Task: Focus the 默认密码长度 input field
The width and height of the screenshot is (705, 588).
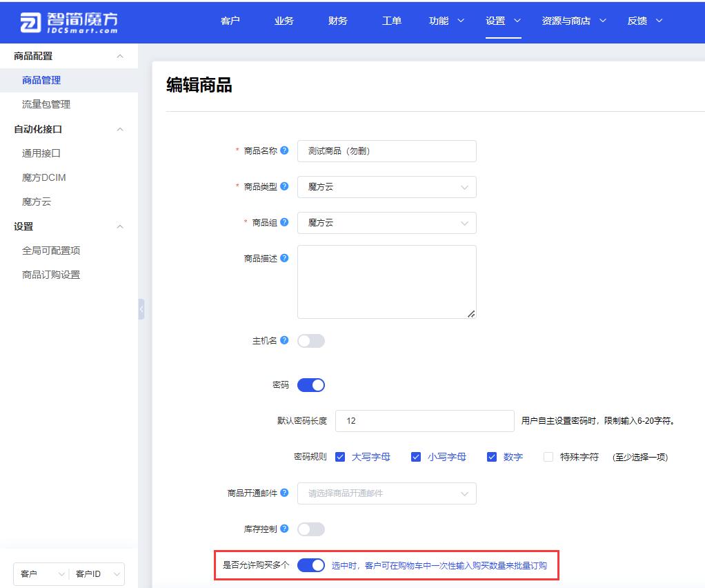Action: tap(425, 421)
